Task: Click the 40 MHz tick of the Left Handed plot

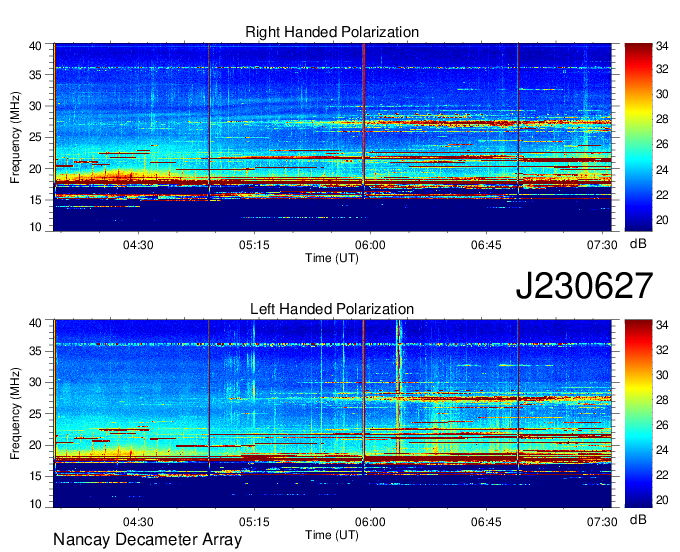Action: pyautogui.click(x=36, y=323)
